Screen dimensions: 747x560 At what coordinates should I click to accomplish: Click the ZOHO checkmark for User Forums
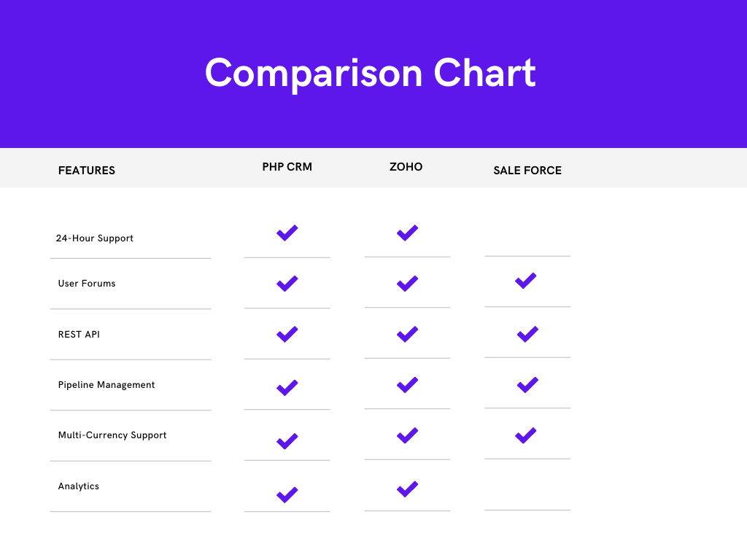[x=407, y=284]
